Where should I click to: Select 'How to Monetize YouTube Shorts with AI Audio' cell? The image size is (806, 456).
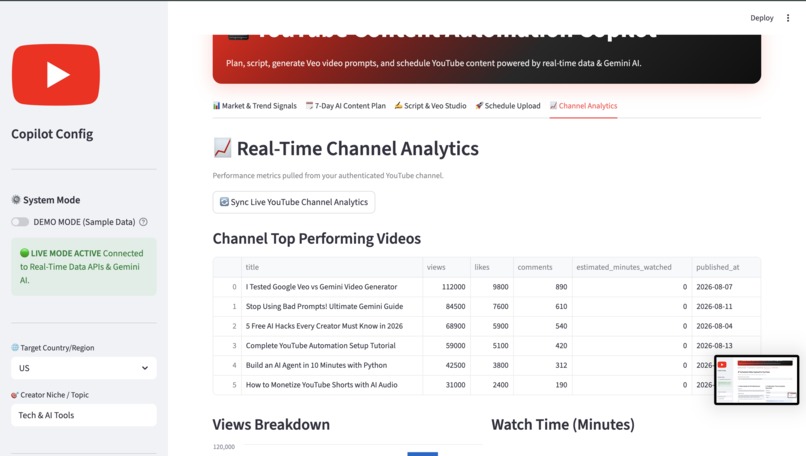[x=332, y=385]
